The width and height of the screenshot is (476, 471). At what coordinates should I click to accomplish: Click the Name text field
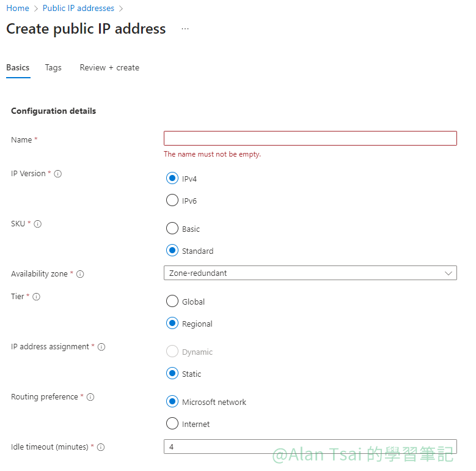pos(310,138)
